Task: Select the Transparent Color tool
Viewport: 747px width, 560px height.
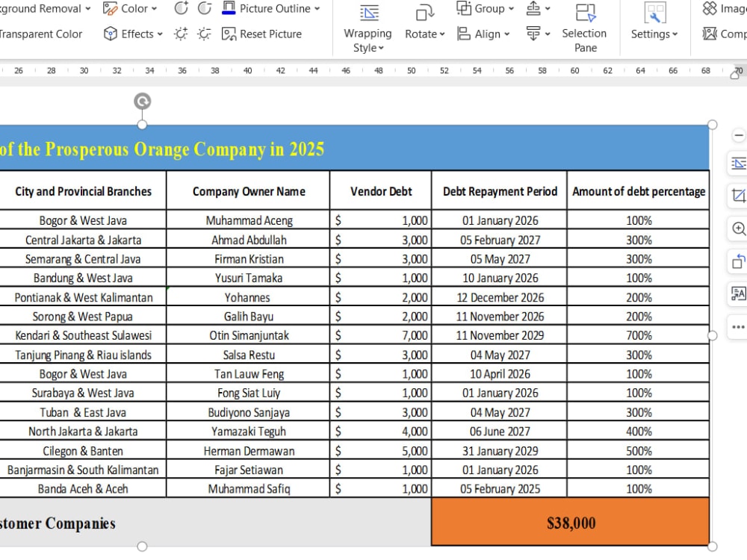Action: coord(40,34)
